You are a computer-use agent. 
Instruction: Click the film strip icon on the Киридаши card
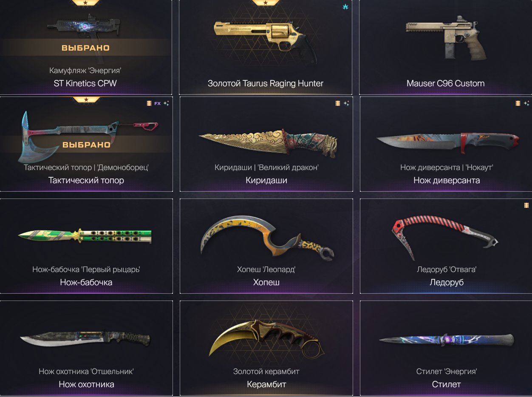coord(338,103)
